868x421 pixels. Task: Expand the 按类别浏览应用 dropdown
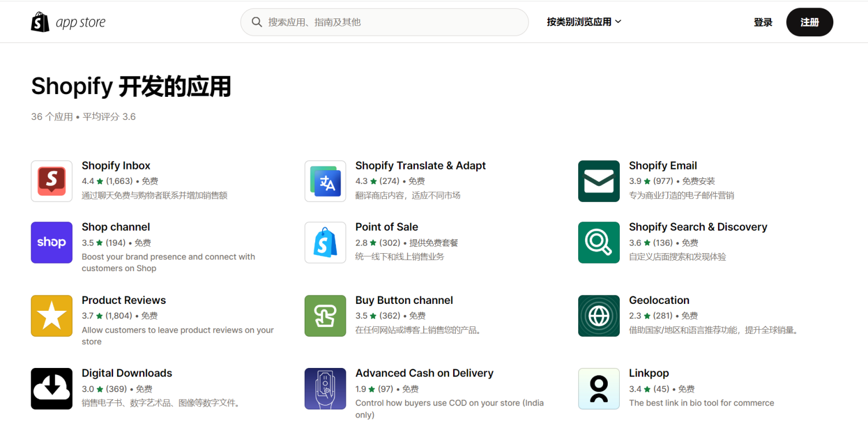click(x=583, y=21)
